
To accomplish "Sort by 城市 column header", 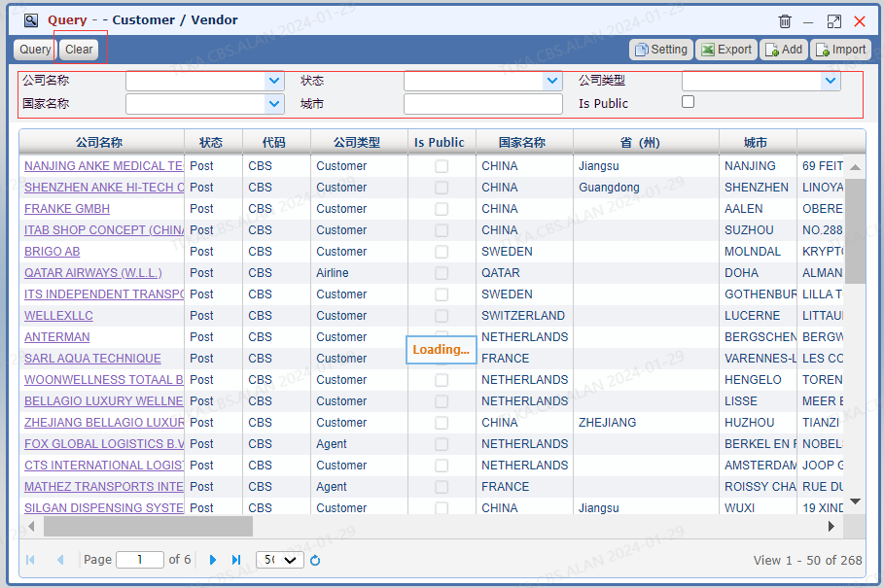I will 756,143.
